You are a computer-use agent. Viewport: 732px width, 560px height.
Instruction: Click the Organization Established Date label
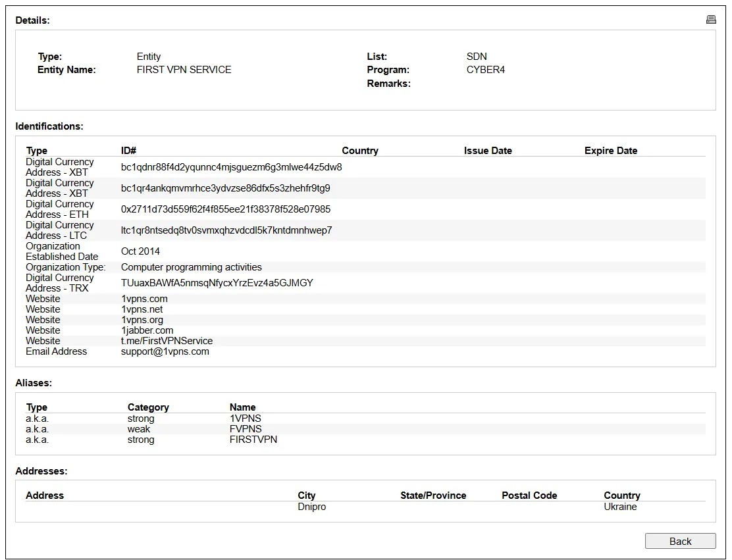click(x=62, y=251)
